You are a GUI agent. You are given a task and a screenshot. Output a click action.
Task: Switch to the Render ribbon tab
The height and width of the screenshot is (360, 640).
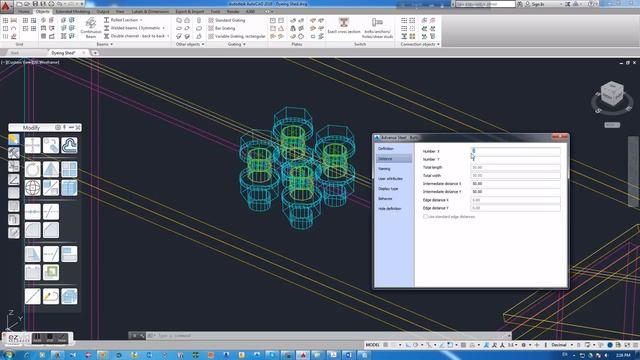[233, 11]
